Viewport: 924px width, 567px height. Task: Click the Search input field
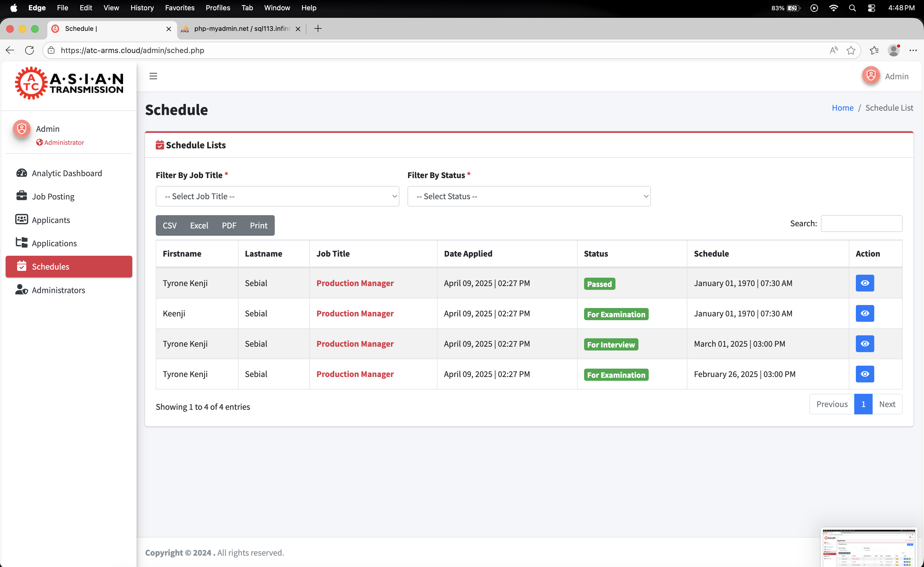tap(861, 223)
